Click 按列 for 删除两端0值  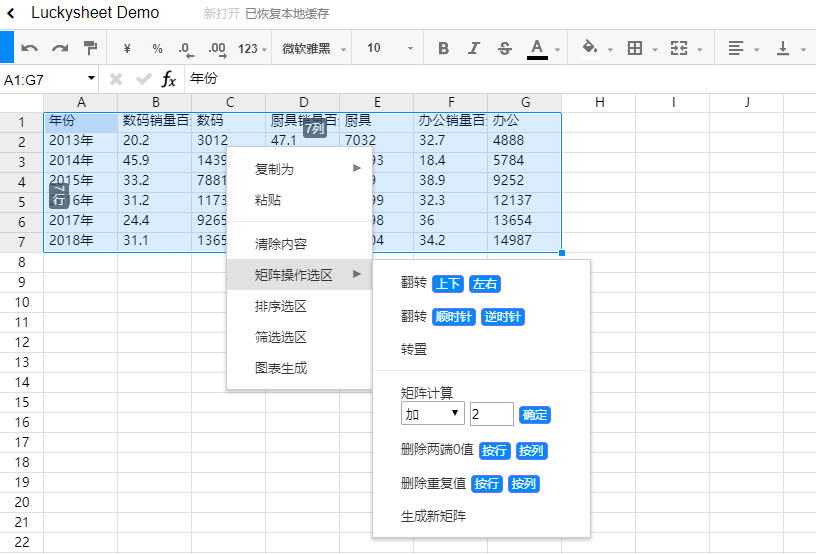[531, 450]
